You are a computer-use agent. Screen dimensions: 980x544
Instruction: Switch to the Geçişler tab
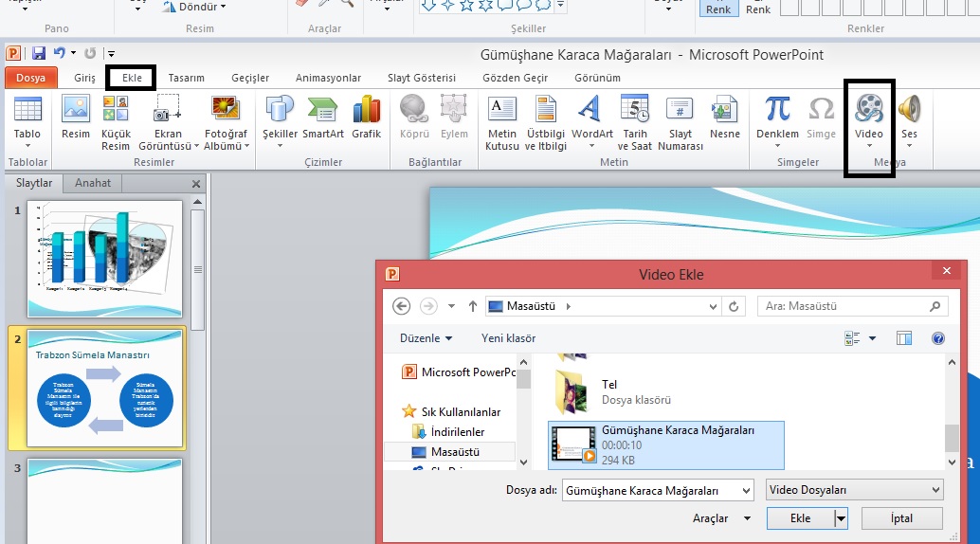250,78
